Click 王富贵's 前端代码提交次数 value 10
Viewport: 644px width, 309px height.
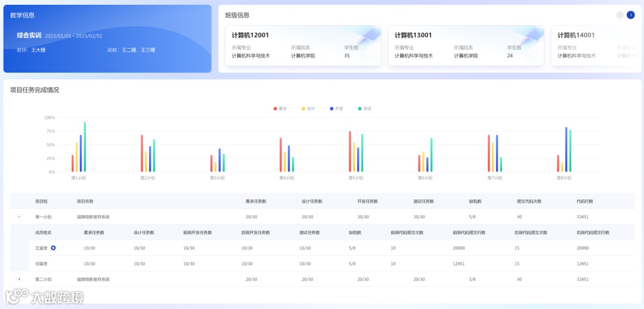tap(393, 248)
